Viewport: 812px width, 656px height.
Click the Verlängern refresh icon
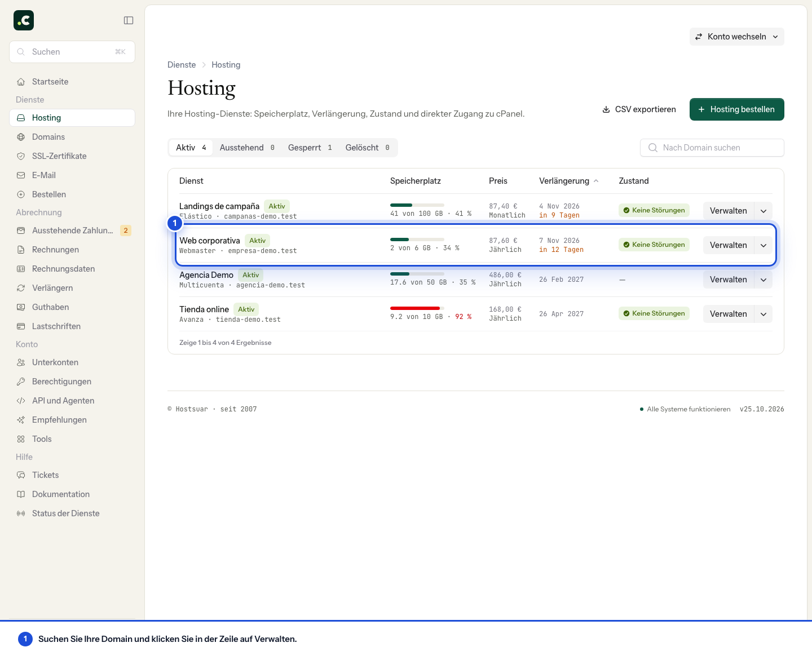(x=21, y=288)
